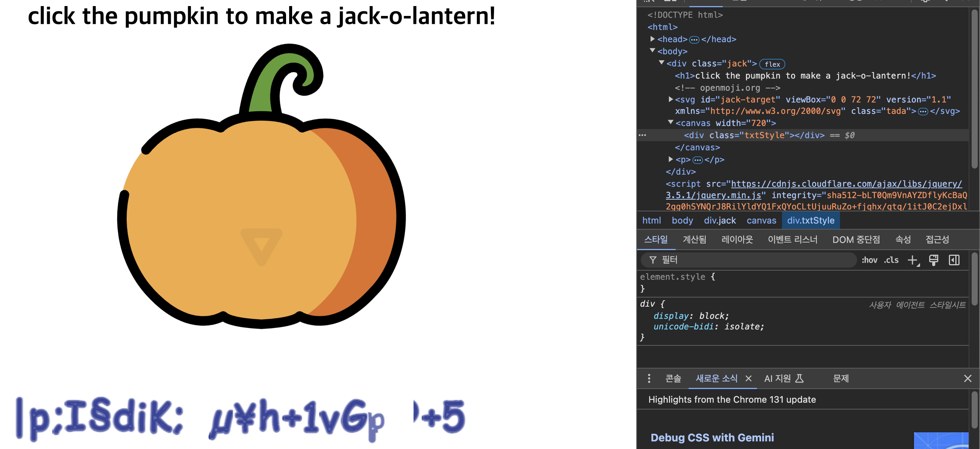Open the 콘솔 drawer tab
This screenshot has width=980, height=449.
point(673,379)
